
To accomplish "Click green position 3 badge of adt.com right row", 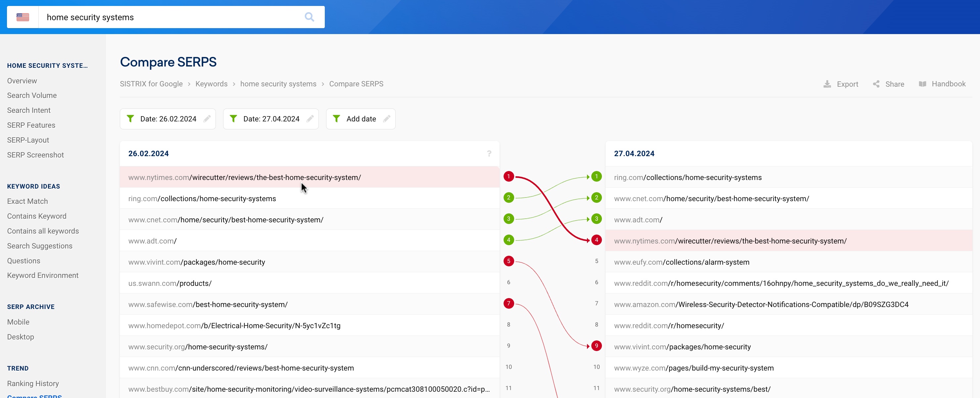I will pos(597,219).
